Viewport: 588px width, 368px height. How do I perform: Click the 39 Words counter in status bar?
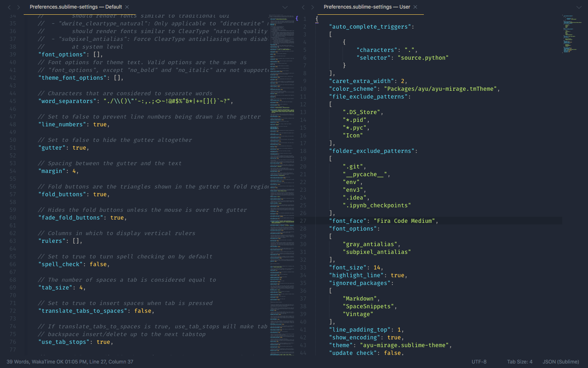pyautogui.click(x=18, y=361)
